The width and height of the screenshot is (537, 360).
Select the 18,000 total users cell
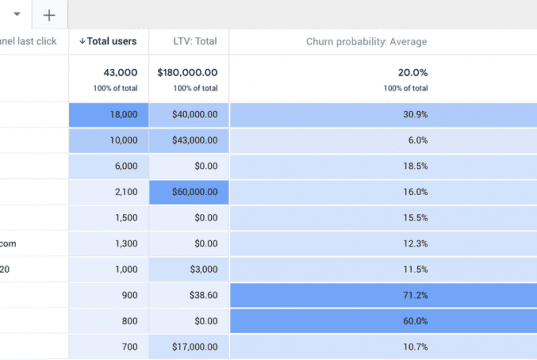pyautogui.click(x=109, y=115)
